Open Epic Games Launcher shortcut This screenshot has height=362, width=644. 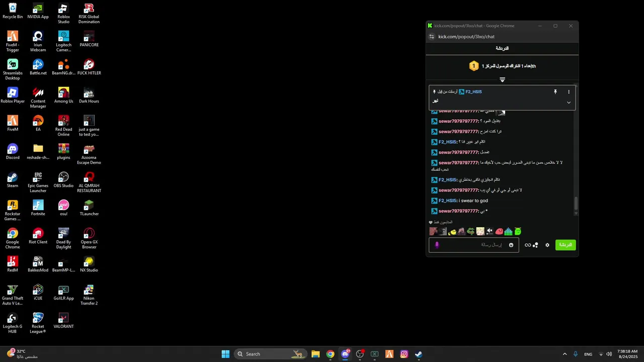pyautogui.click(x=38, y=183)
